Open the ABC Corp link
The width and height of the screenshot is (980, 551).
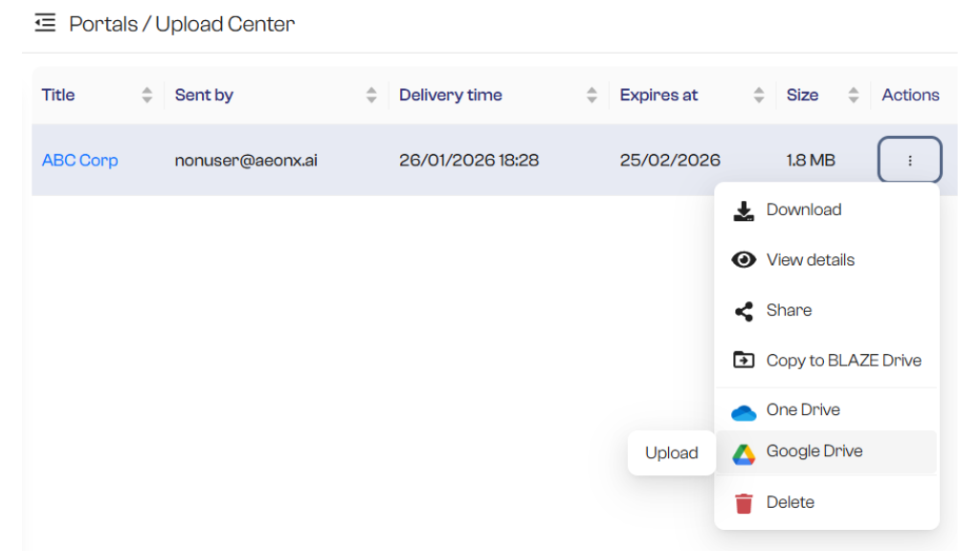80,160
